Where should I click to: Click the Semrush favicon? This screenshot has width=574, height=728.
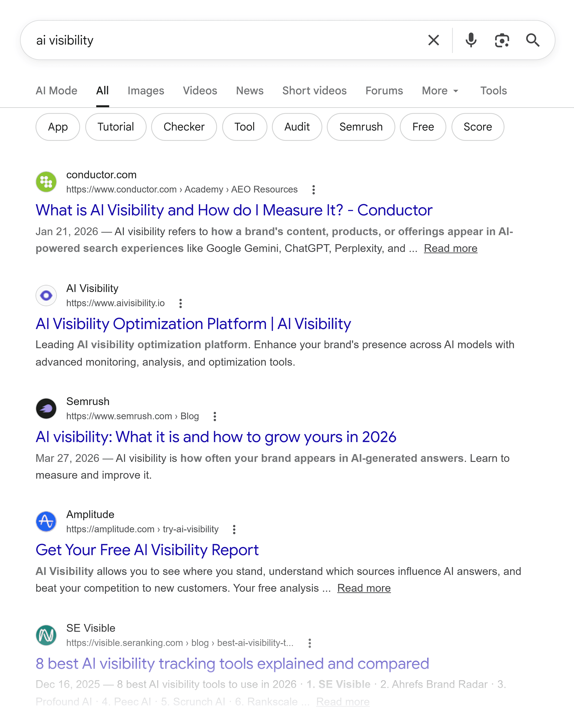coord(46,408)
